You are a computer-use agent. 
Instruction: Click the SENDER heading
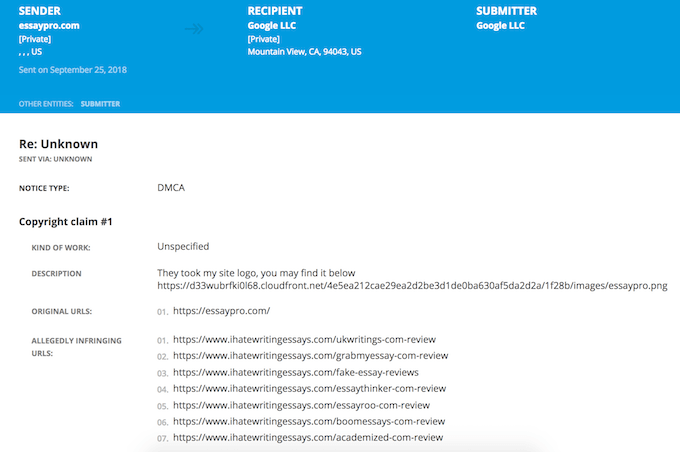point(39,11)
